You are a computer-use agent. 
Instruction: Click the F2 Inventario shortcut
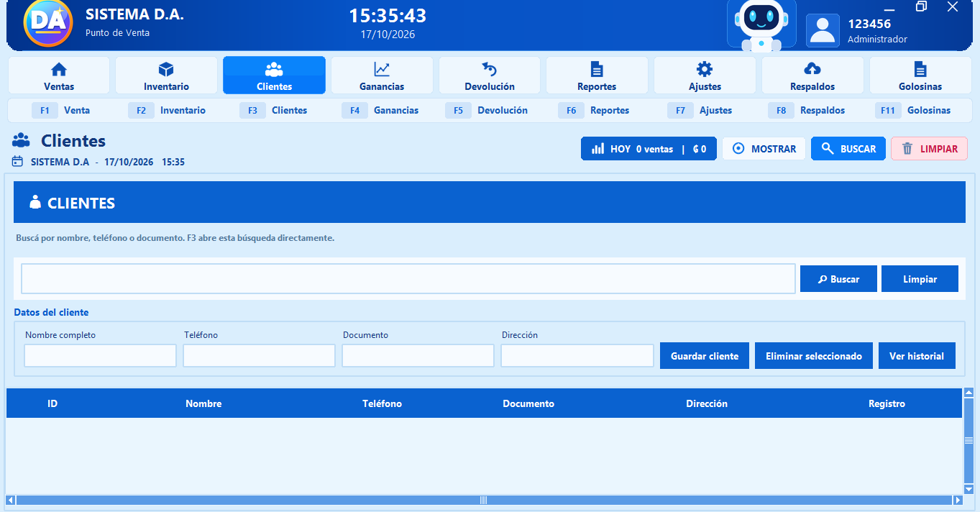coord(167,111)
